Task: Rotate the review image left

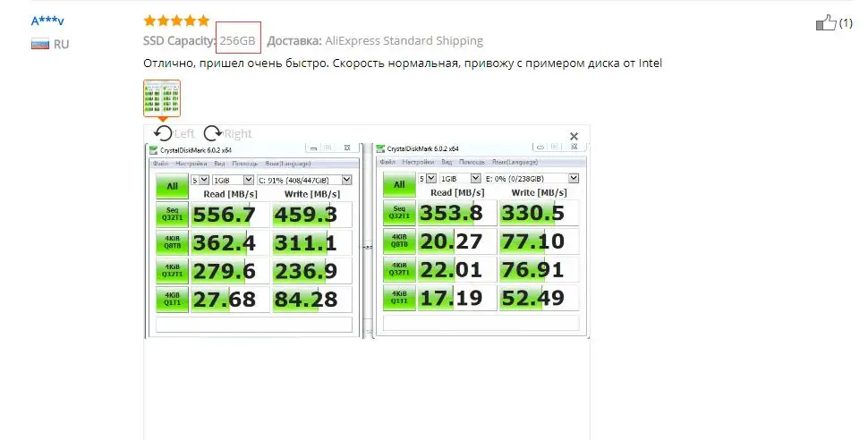Action: [163, 133]
